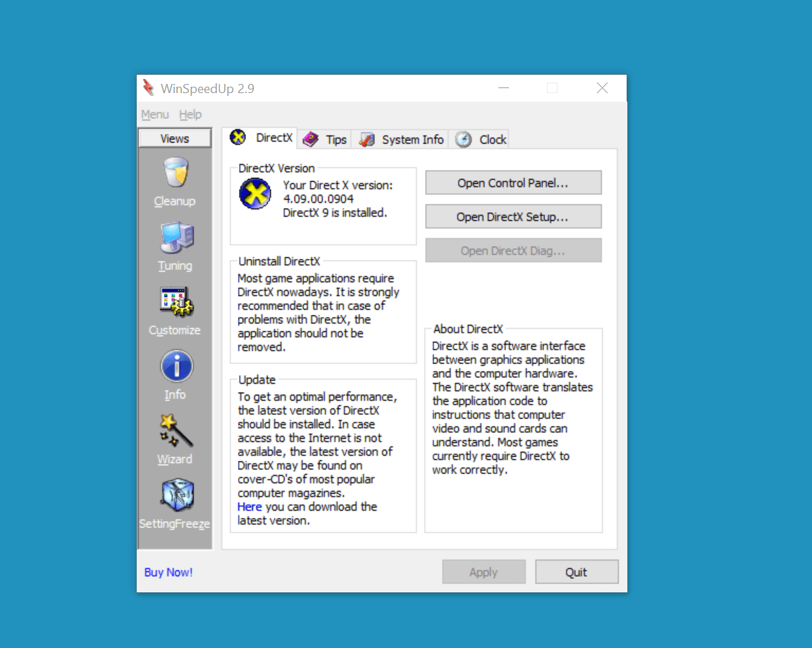The height and width of the screenshot is (648, 812).
Task: Launch the Wizard wand icon
Action: (176, 430)
